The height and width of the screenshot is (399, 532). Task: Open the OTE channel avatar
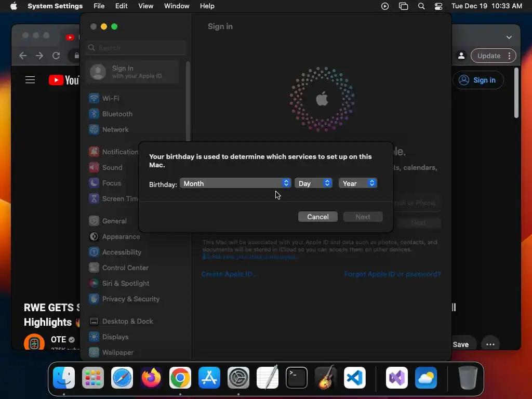point(34,342)
